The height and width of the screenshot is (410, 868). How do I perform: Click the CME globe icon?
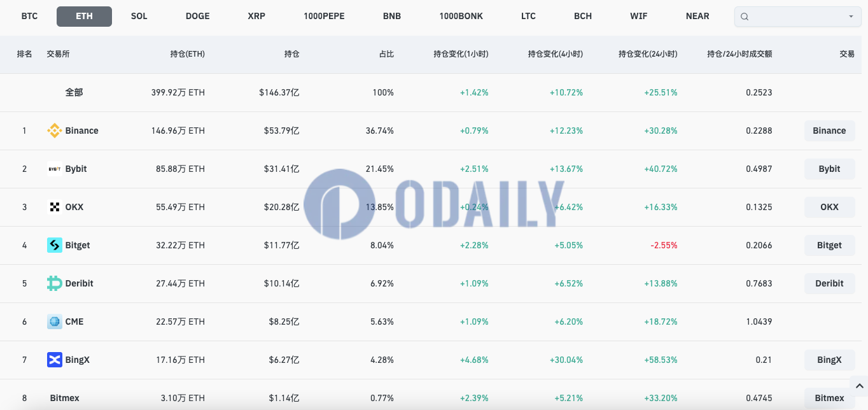(55, 322)
